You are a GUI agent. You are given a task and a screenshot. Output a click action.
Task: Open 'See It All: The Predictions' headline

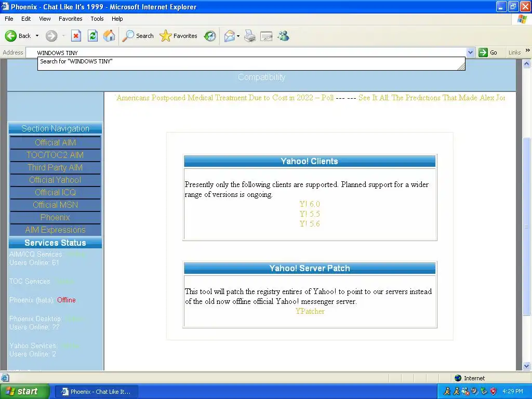coord(432,98)
